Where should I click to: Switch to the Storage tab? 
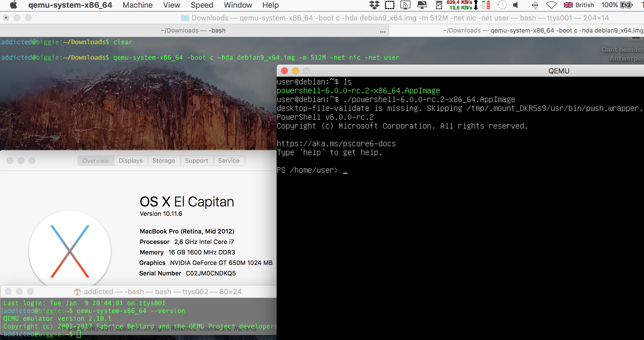pos(163,161)
